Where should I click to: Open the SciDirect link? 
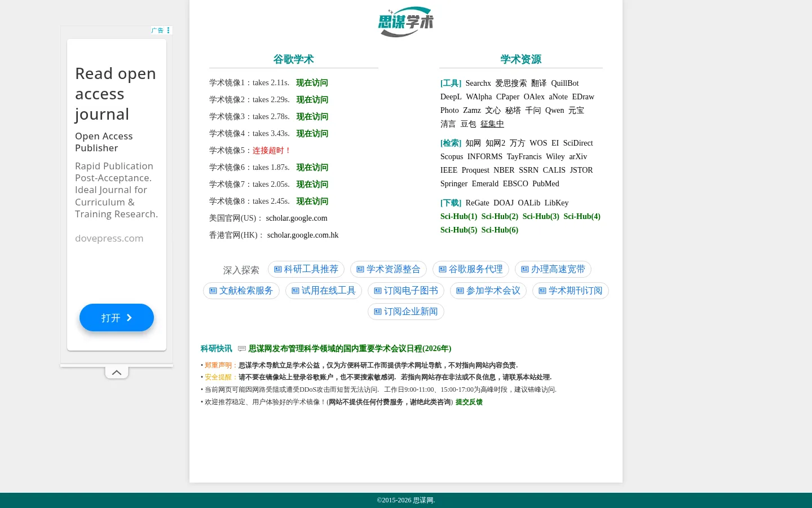pos(578,143)
